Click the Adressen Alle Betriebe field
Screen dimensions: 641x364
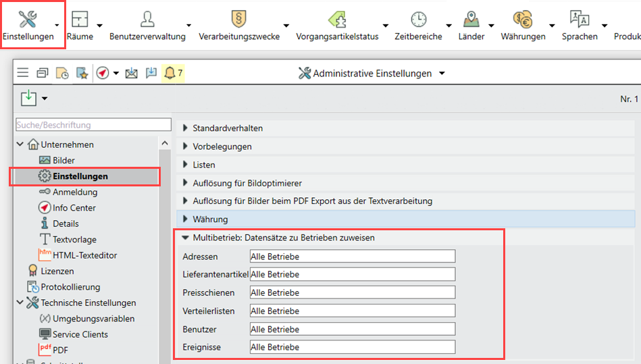[x=352, y=257]
